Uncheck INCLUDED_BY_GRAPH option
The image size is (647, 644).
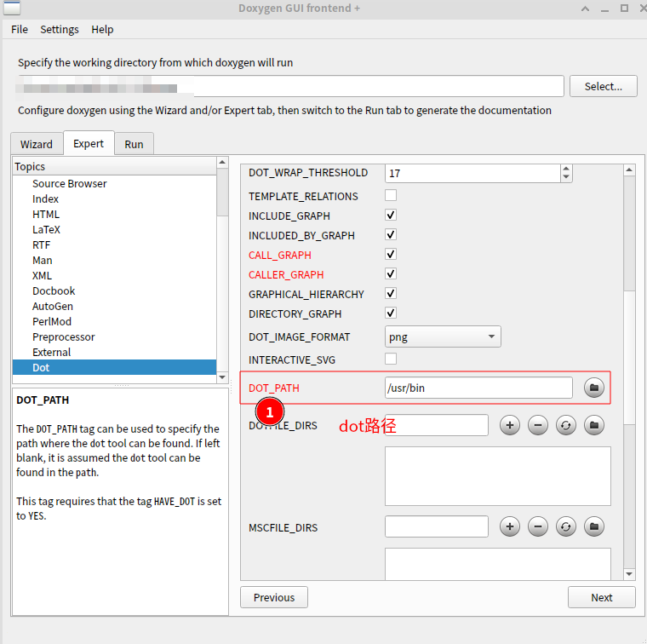coord(391,234)
